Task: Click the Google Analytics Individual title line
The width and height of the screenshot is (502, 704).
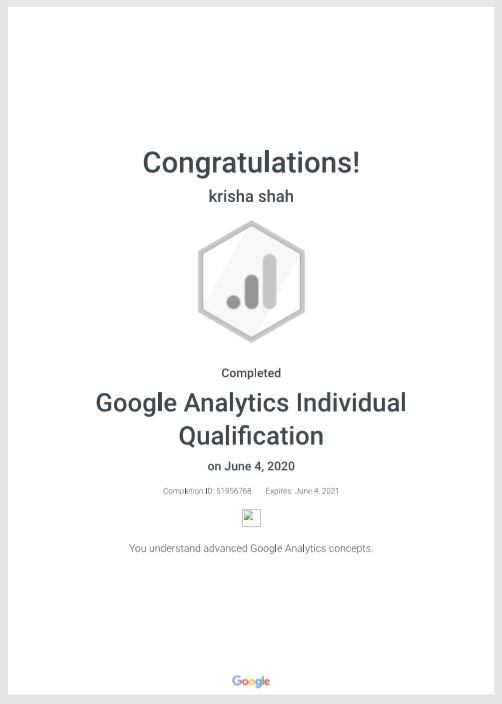Action: [251, 402]
